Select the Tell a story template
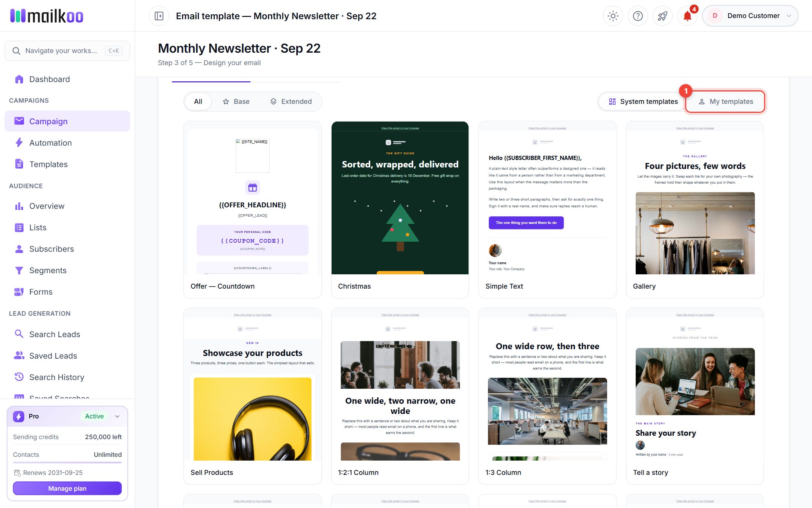Screen dimensions: 812x508 point(695,396)
